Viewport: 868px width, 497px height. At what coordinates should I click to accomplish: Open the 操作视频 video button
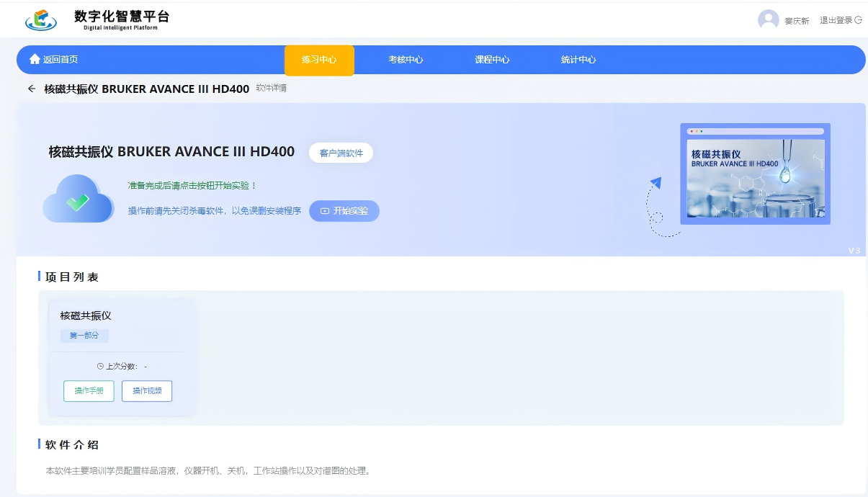tap(147, 391)
